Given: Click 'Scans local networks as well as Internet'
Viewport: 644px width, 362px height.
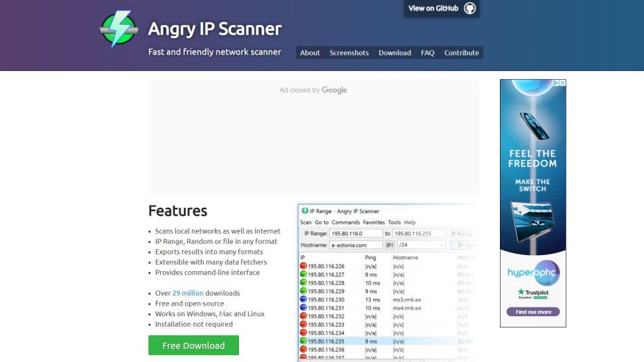Looking at the screenshot, I should click(x=218, y=231).
